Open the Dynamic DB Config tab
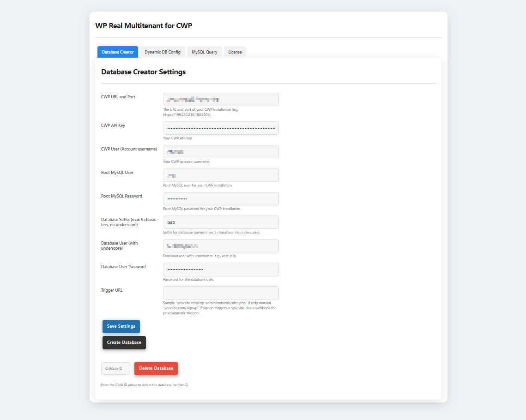Image resolution: width=526 pixels, height=420 pixels. point(163,52)
